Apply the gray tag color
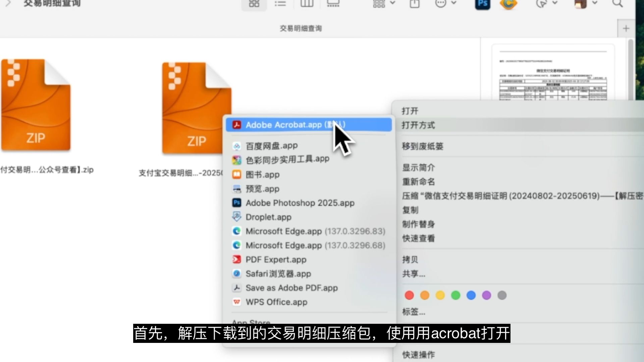The height and width of the screenshot is (362, 644). pyautogui.click(x=502, y=295)
